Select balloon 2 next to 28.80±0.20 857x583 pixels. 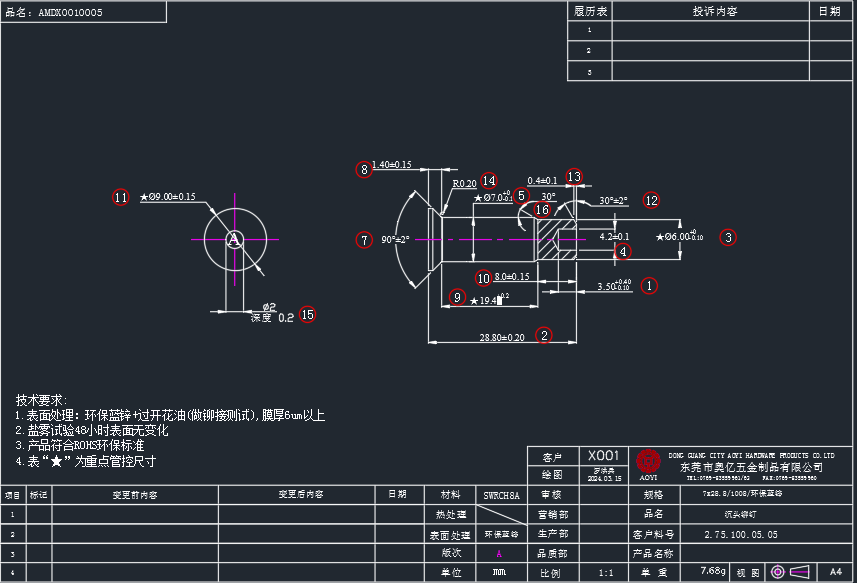[544, 335]
